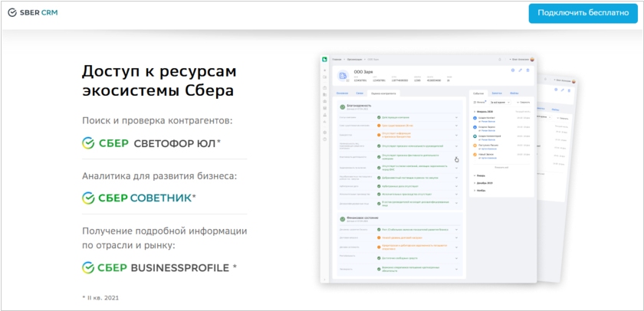Viewport: 644px width, 311px height.
Task: Select the Оценка контрагента tab
Action: [383, 93]
